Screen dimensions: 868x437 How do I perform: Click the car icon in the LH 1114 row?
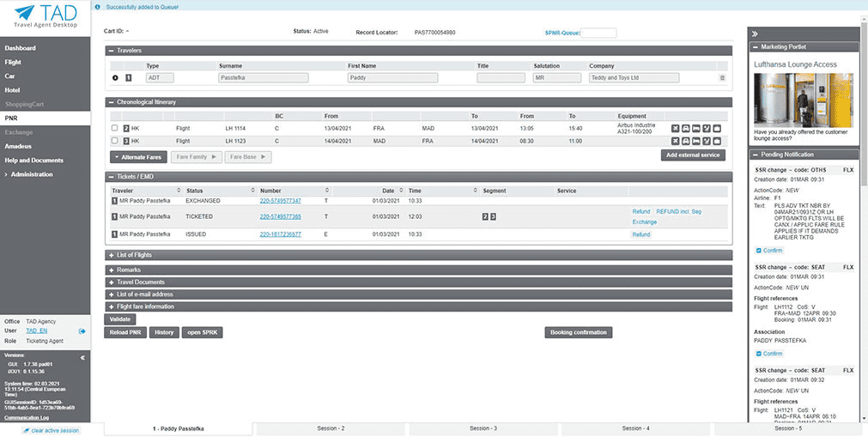686,129
